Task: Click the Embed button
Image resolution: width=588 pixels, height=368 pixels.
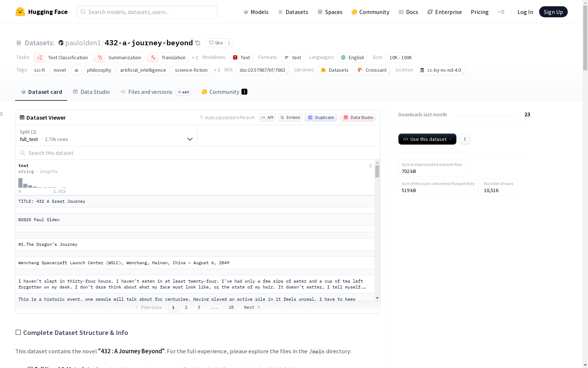Action: point(290,117)
